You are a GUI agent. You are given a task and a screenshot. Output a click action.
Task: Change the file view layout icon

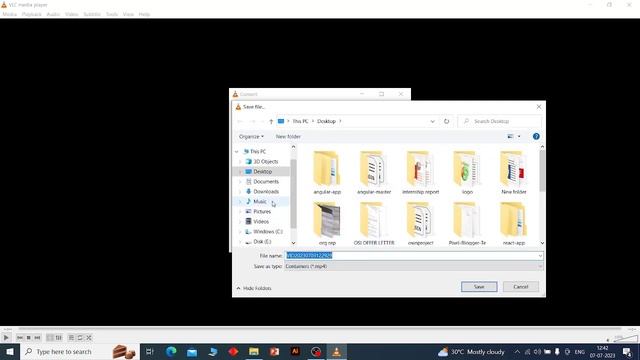(x=510, y=136)
